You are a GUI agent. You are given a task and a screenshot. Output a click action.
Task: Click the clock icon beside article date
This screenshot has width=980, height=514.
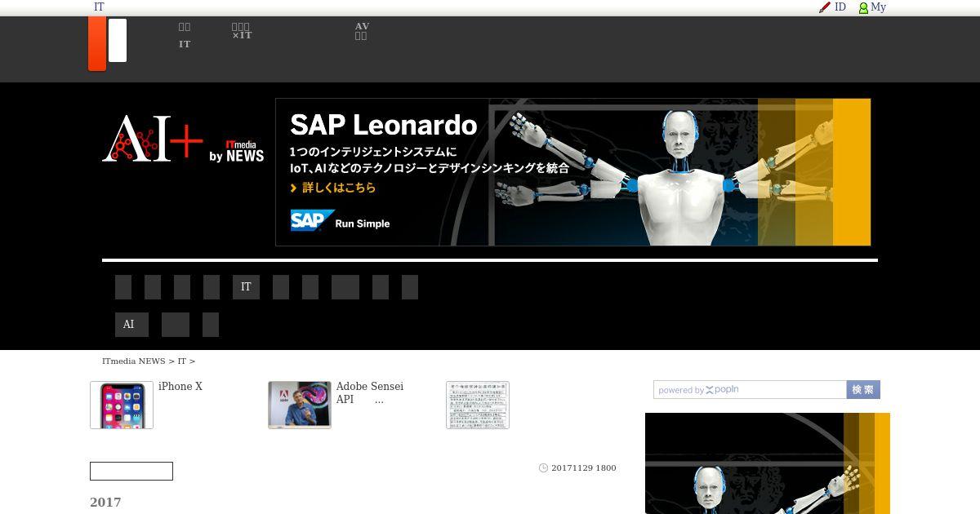(x=544, y=468)
